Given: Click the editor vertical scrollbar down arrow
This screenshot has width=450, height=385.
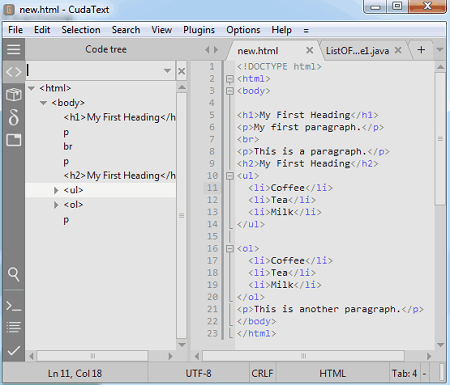Looking at the screenshot, I should tap(440, 345).
